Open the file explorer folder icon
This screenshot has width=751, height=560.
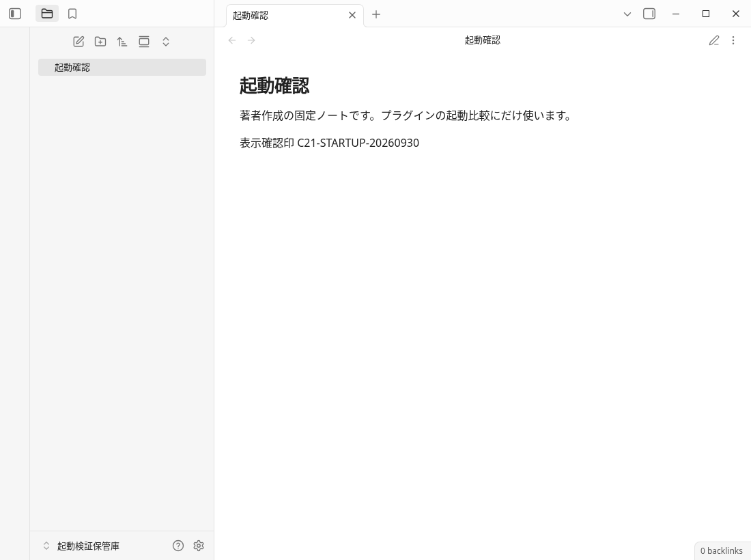coord(47,14)
